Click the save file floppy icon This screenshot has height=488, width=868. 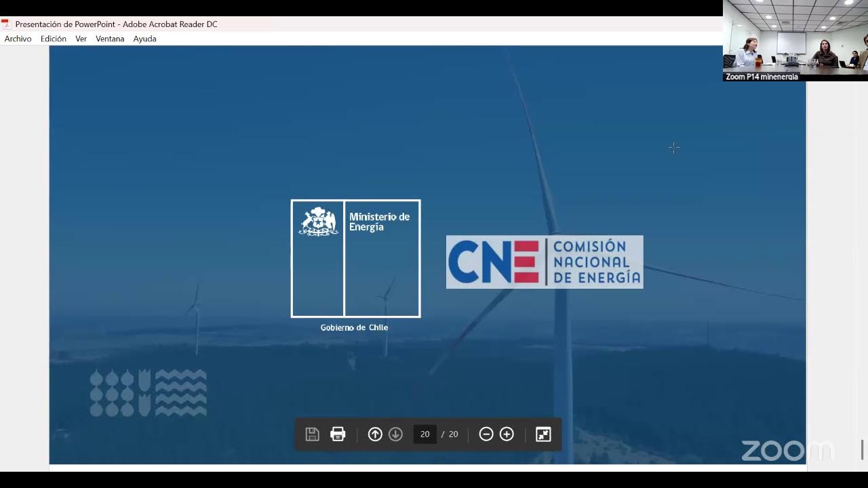point(312,434)
